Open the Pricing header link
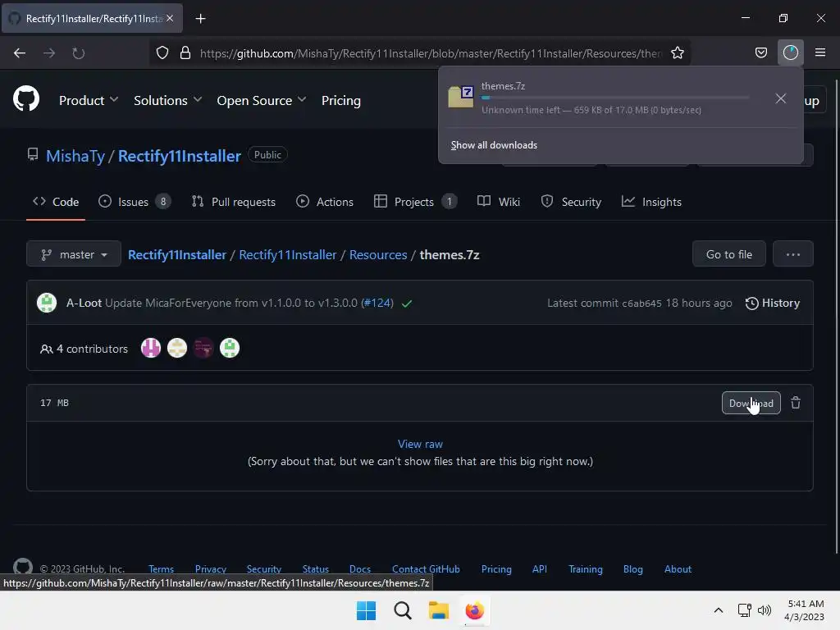This screenshot has width=840, height=630. pyautogui.click(x=340, y=100)
